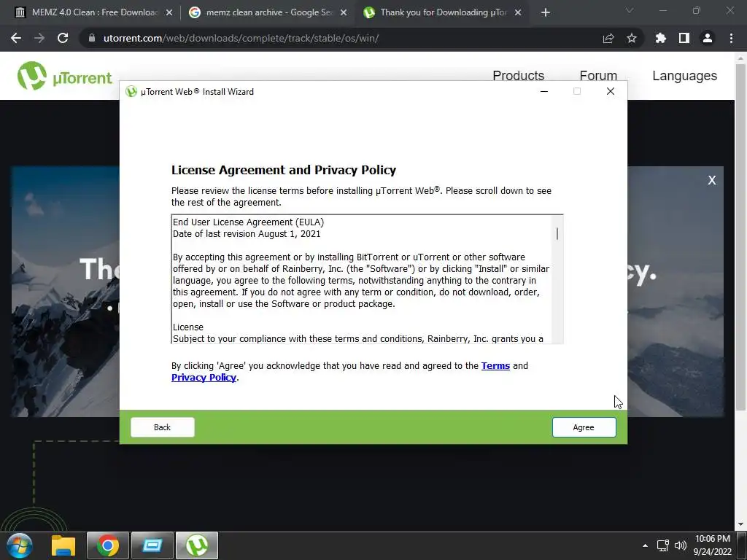
Task: Click the 'End User License Agreement (EULA)' line
Action: click(x=248, y=222)
